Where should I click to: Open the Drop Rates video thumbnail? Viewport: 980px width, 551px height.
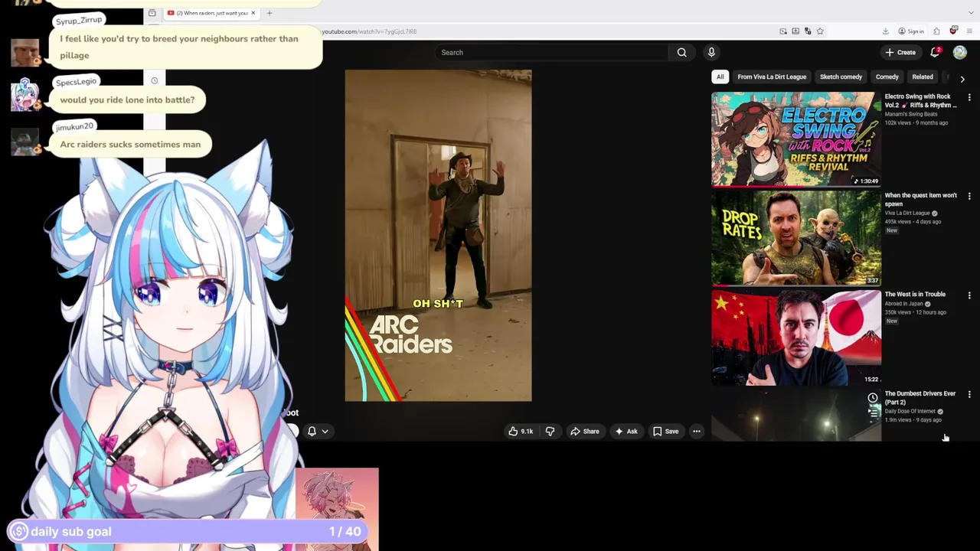796,238
